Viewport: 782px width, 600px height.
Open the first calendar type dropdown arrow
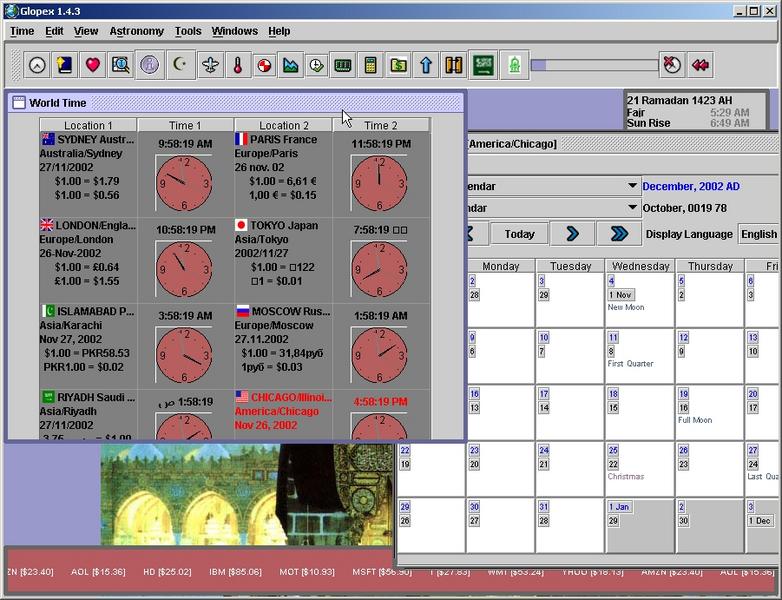click(632, 186)
